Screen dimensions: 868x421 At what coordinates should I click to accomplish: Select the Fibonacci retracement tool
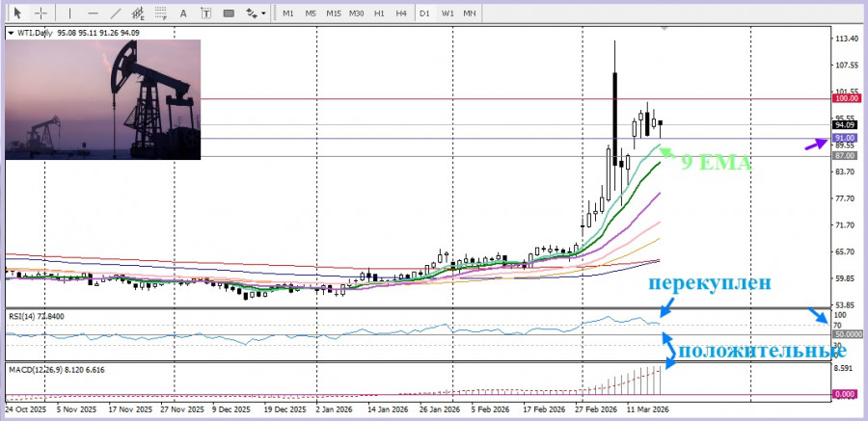click(161, 13)
